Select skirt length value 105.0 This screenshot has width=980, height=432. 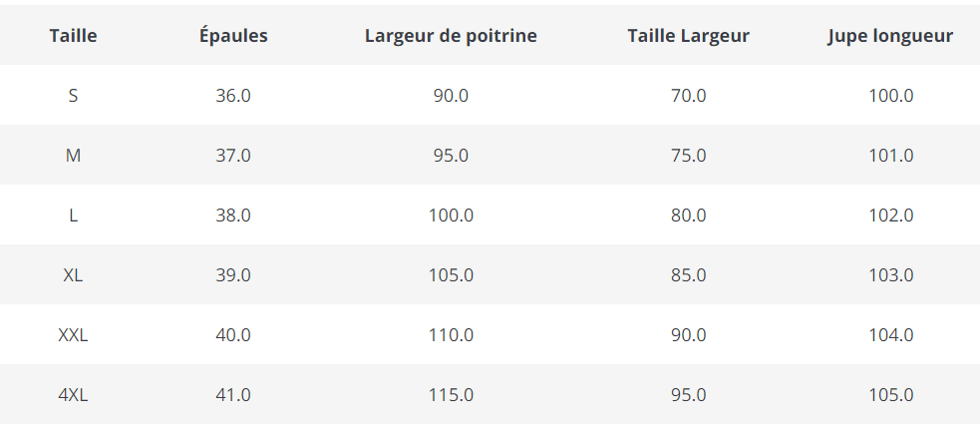click(890, 395)
